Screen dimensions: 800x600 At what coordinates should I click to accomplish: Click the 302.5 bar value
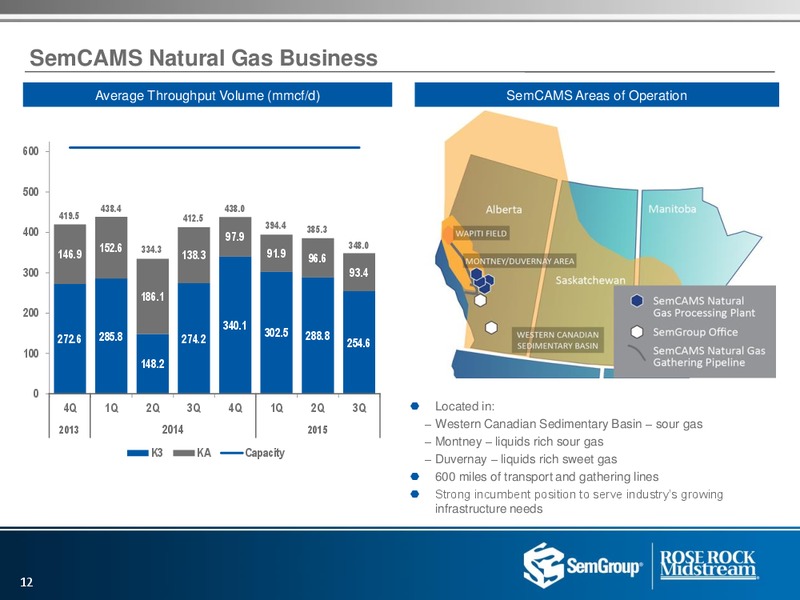coord(276,333)
